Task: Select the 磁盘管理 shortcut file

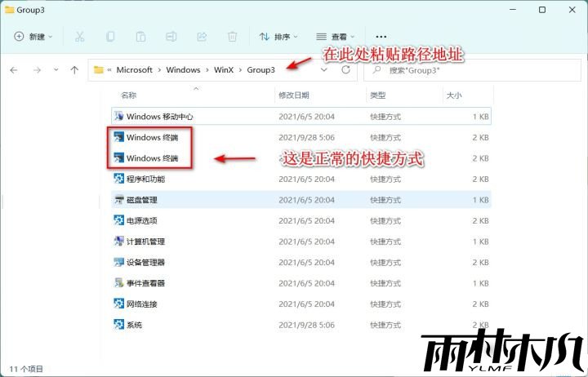Action: click(x=141, y=200)
